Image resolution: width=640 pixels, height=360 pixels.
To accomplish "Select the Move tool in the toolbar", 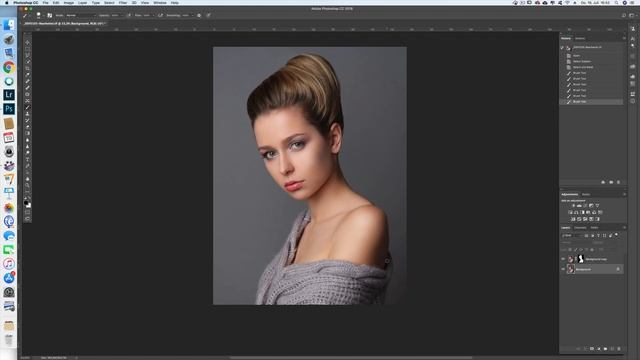I will [x=28, y=42].
